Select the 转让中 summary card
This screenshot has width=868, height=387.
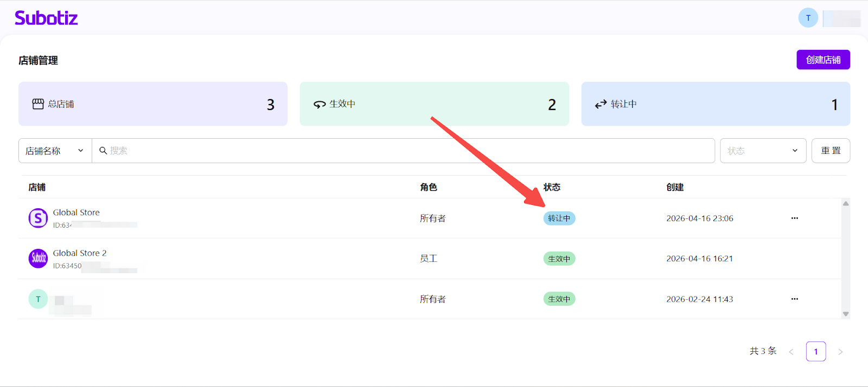(715, 104)
